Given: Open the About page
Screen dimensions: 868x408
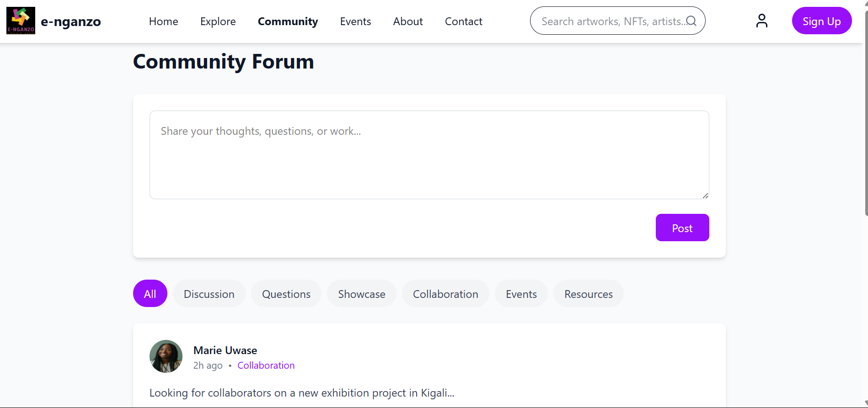Looking at the screenshot, I should coord(407,21).
